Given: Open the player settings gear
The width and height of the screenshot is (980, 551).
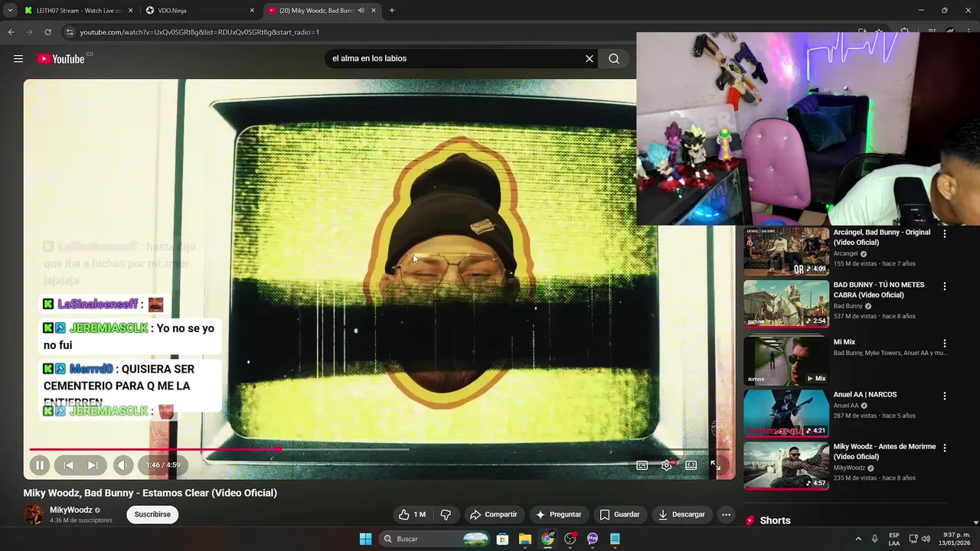Looking at the screenshot, I should pyautogui.click(x=667, y=465).
